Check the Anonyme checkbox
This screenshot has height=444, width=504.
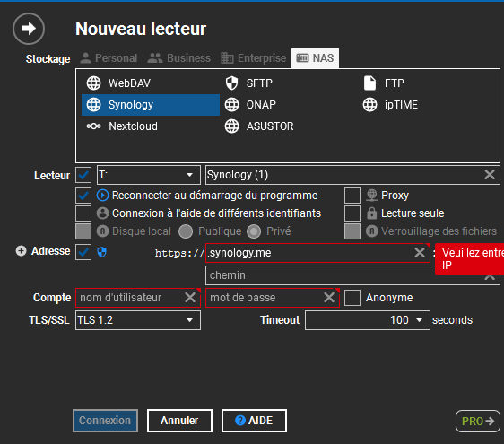(352, 298)
